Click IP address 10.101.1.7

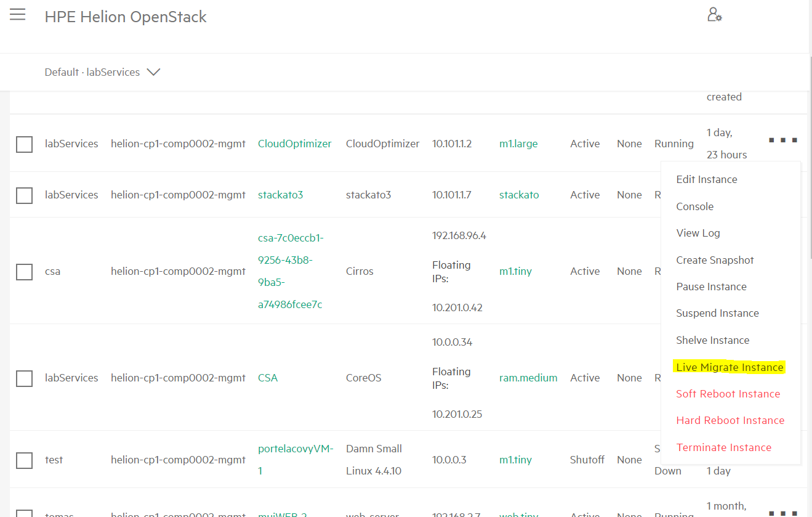pos(452,195)
